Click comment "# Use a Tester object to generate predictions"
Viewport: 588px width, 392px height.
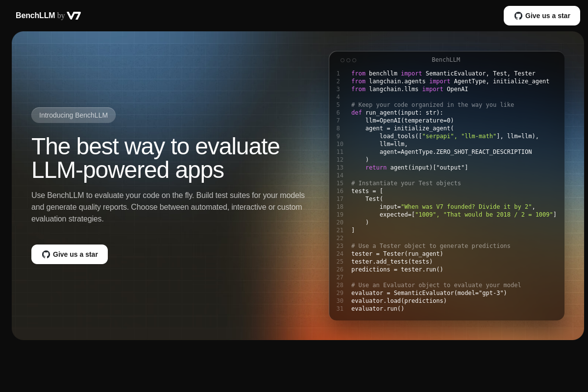tap(431, 246)
